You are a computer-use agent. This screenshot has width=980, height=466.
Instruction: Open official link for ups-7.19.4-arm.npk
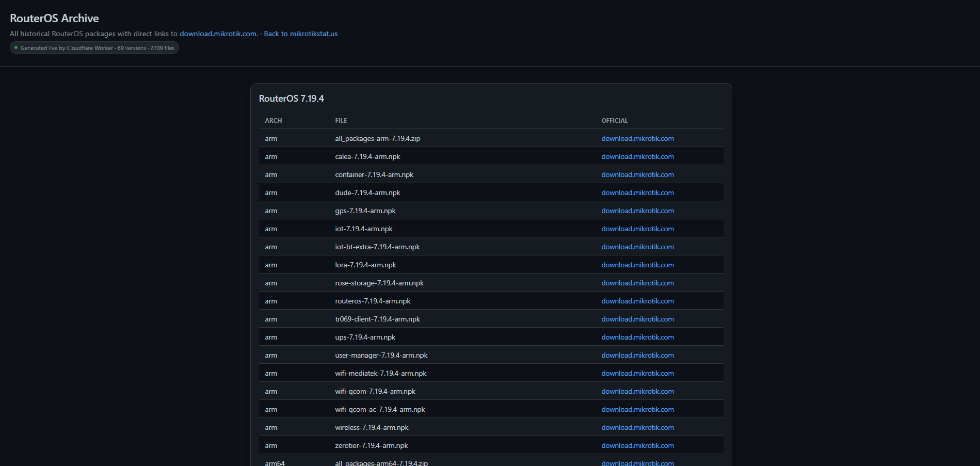click(x=637, y=337)
